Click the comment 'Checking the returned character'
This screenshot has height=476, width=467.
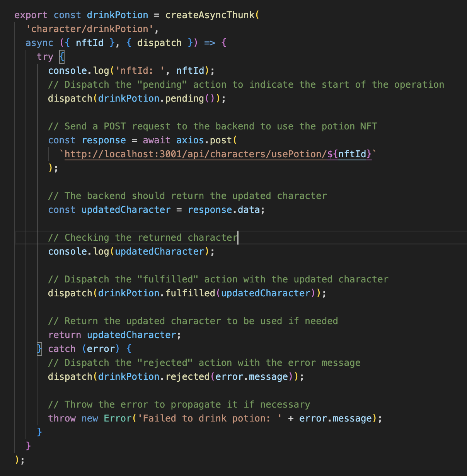pyautogui.click(x=143, y=238)
